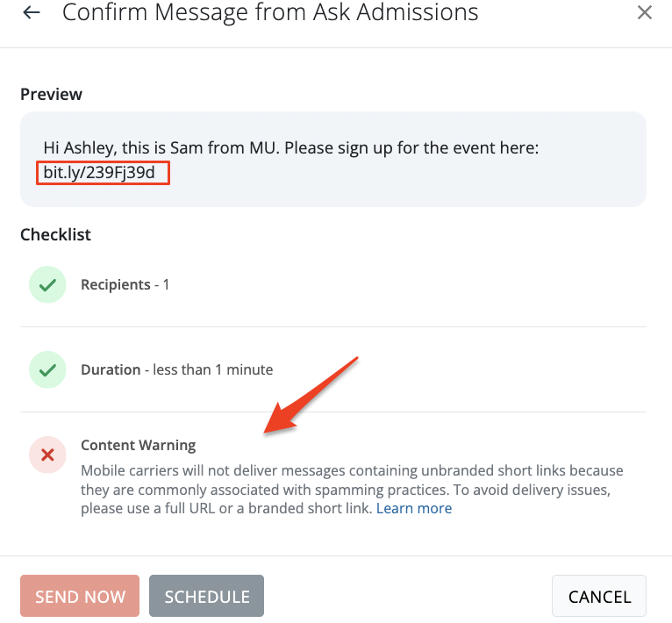Click the Preview section heading
Viewport: 672px width, 623px height.
[x=51, y=94]
